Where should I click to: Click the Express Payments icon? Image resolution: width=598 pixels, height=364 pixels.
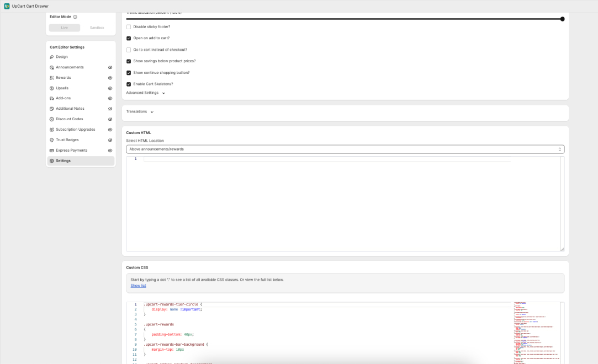point(51,150)
